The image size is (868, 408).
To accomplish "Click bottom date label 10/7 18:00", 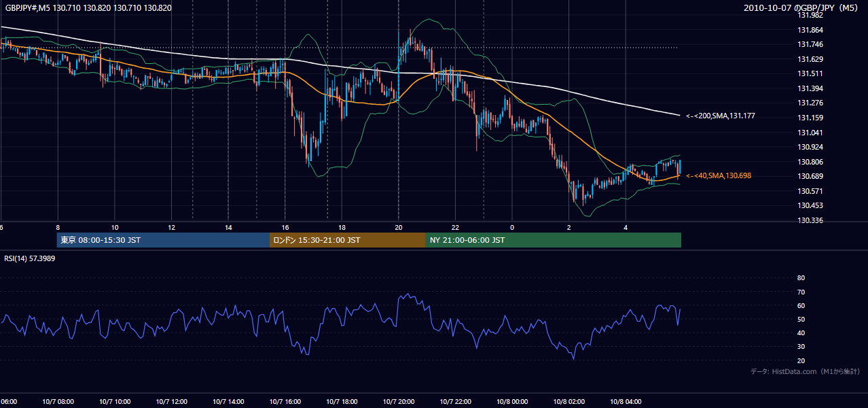I will click(342, 401).
